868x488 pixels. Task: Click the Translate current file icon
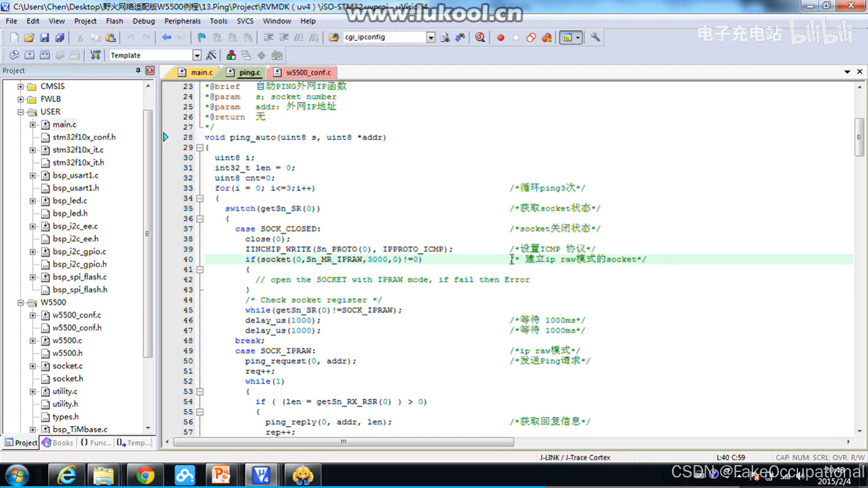pyautogui.click(x=14, y=56)
